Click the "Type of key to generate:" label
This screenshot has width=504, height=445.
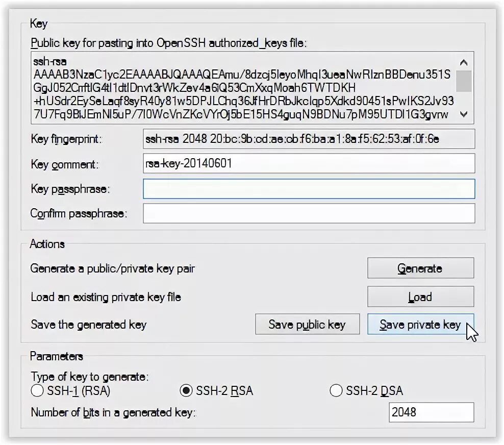click(x=90, y=377)
